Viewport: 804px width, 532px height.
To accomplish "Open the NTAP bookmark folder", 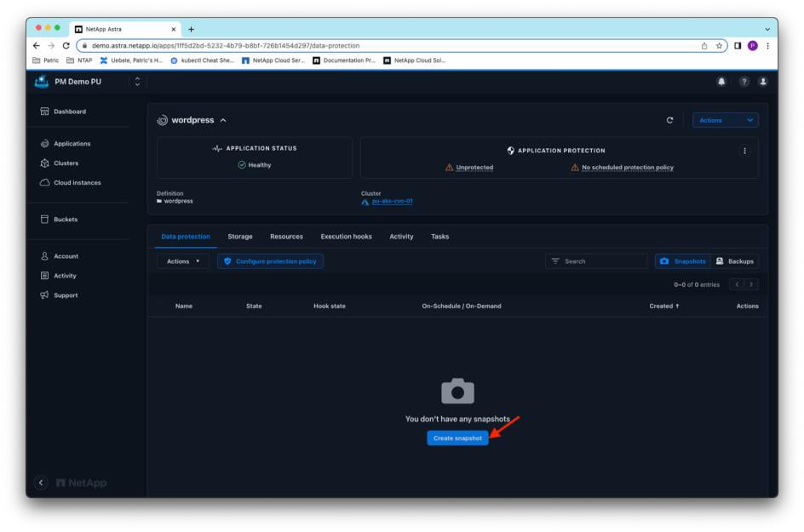I will pos(79,60).
